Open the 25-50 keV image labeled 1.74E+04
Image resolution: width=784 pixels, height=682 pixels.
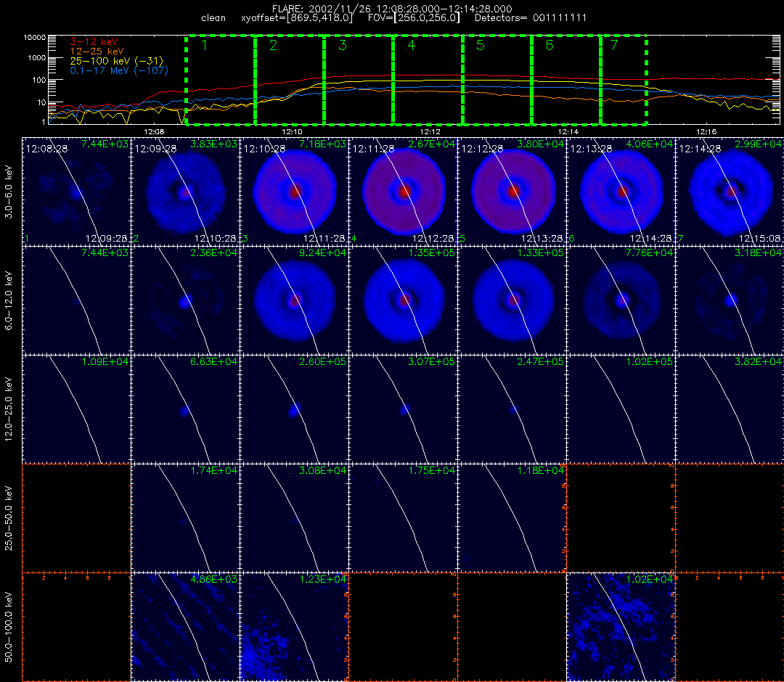186,518
